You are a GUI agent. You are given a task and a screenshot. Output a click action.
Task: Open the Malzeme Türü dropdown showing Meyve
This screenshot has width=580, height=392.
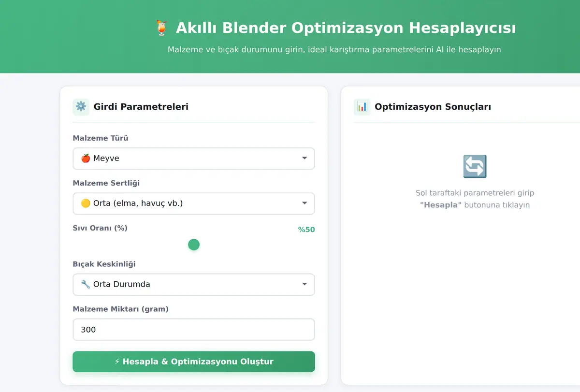194,159
